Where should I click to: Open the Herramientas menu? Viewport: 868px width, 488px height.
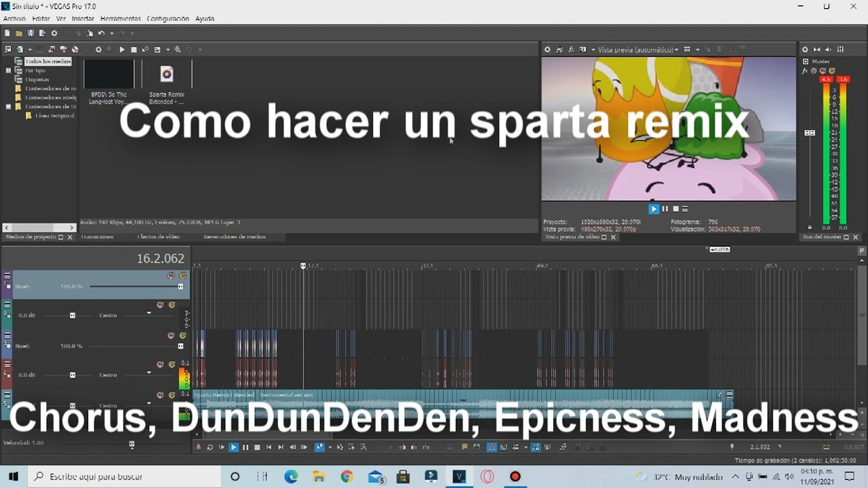click(x=120, y=19)
